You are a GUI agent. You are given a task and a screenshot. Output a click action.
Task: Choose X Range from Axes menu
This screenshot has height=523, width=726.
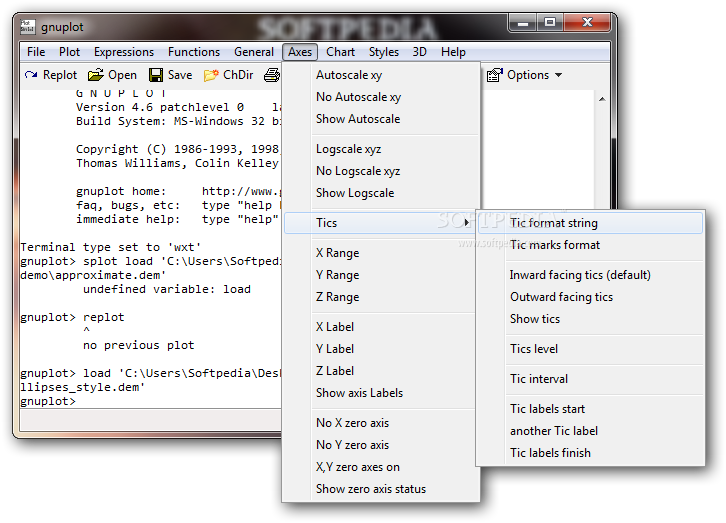(381, 253)
